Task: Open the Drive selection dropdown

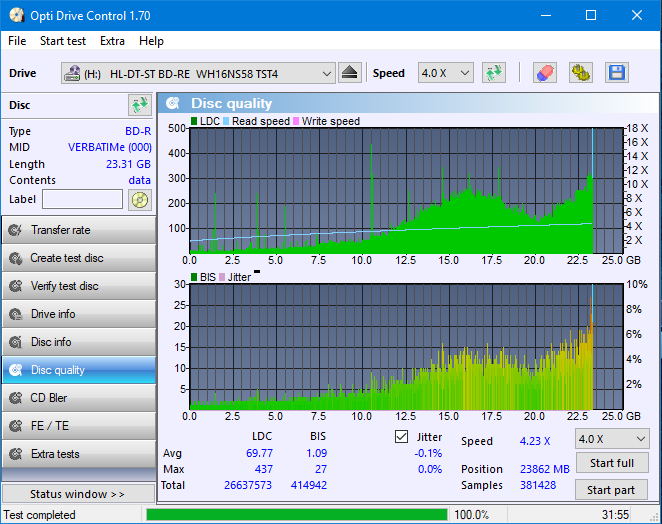Action: coord(198,73)
